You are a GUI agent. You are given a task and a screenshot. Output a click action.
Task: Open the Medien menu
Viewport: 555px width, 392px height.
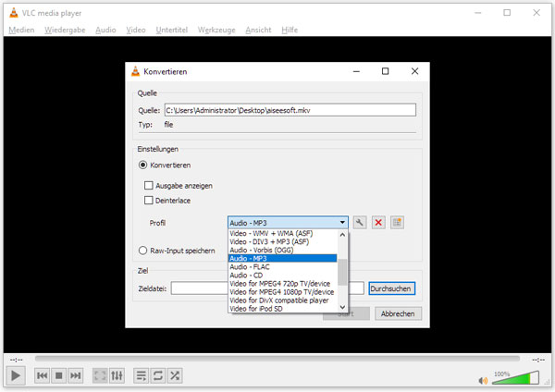coord(21,30)
